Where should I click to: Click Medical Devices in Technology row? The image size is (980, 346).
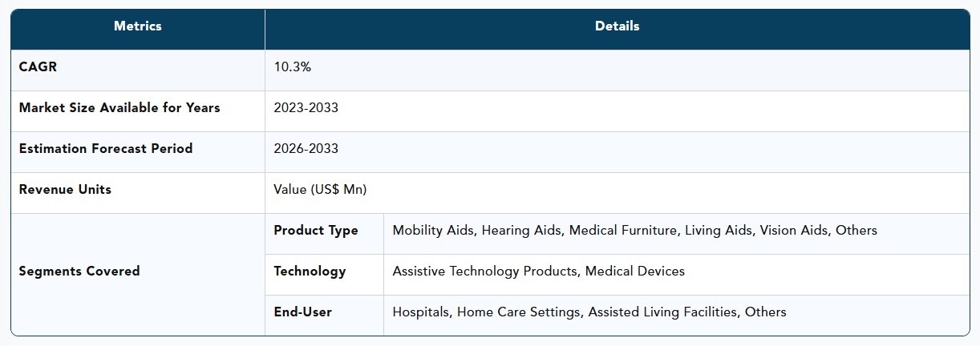[635, 271]
